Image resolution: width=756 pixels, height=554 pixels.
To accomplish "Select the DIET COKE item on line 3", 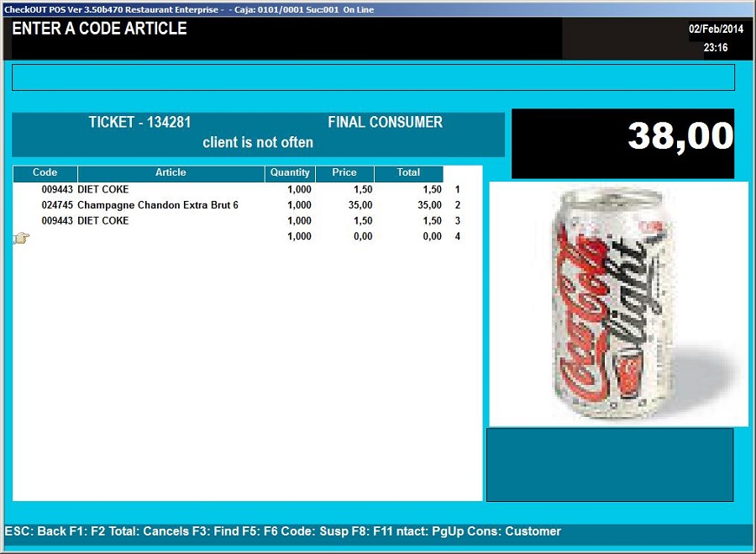I will tap(102, 221).
